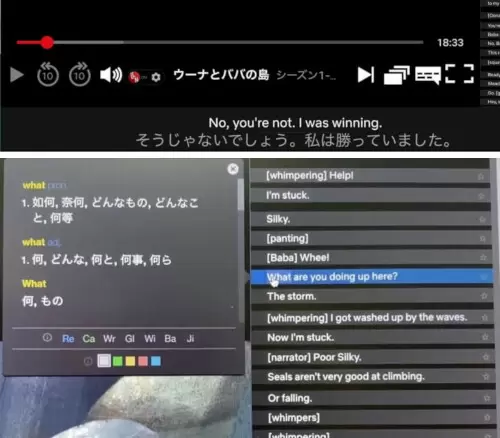
Task: Star the subtitle line 'The storm.'
Action: click(484, 296)
